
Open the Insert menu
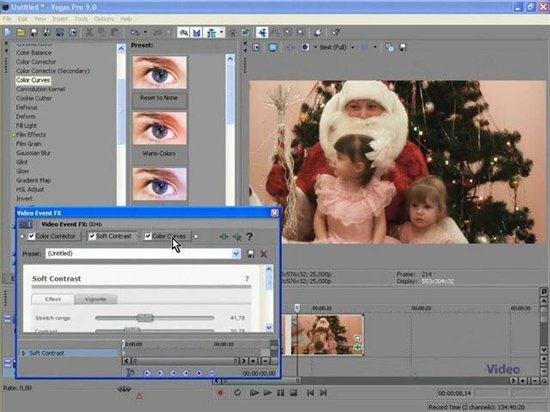click(60, 19)
